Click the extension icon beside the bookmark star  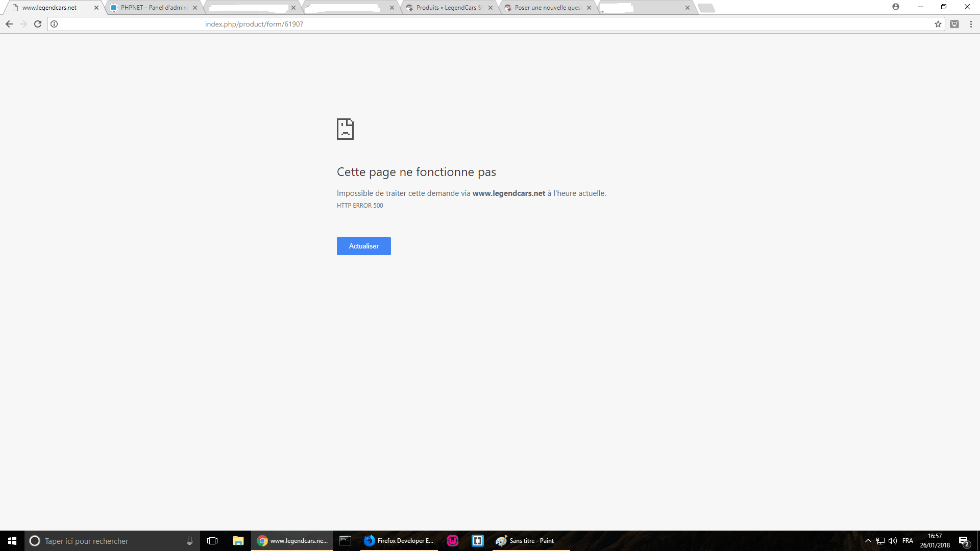tap(954, 24)
